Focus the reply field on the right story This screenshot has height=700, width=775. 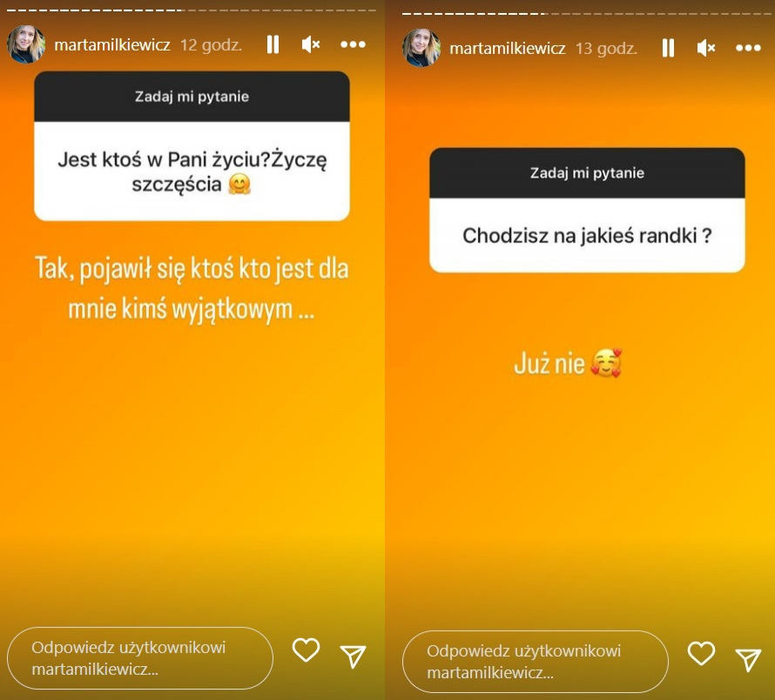point(536,662)
